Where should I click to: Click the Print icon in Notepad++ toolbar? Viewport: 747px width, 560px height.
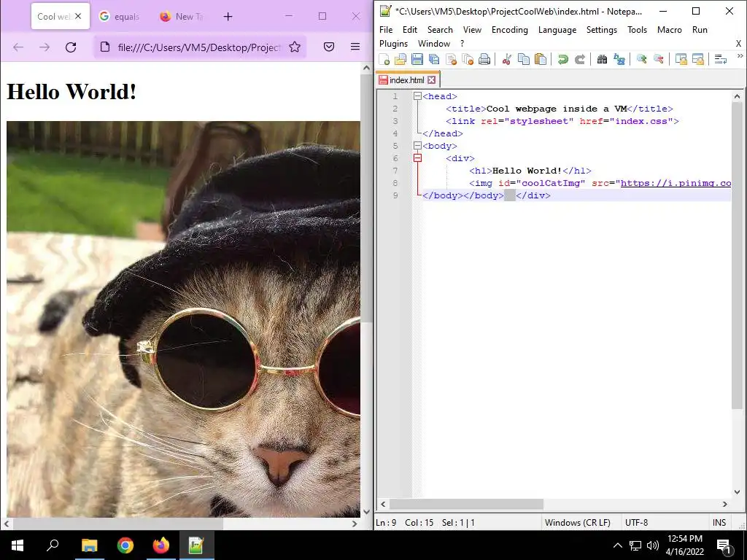tap(484, 59)
